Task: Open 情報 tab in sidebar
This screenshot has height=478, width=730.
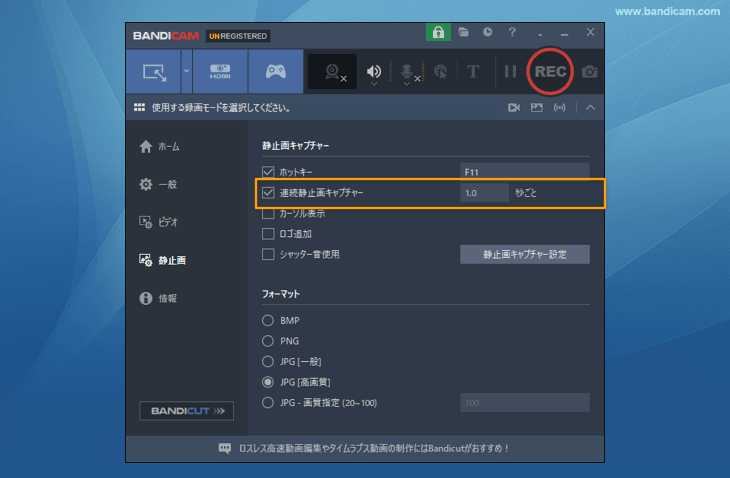Action: click(x=158, y=298)
